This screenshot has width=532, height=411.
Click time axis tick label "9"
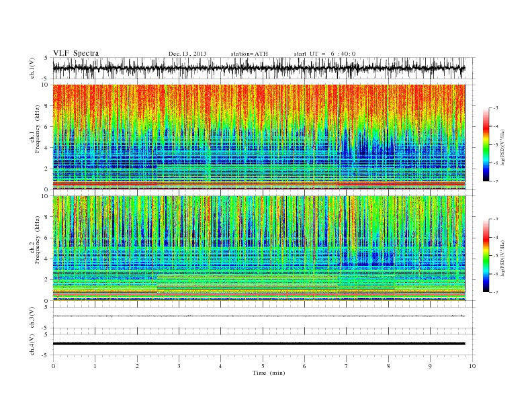click(430, 366)
